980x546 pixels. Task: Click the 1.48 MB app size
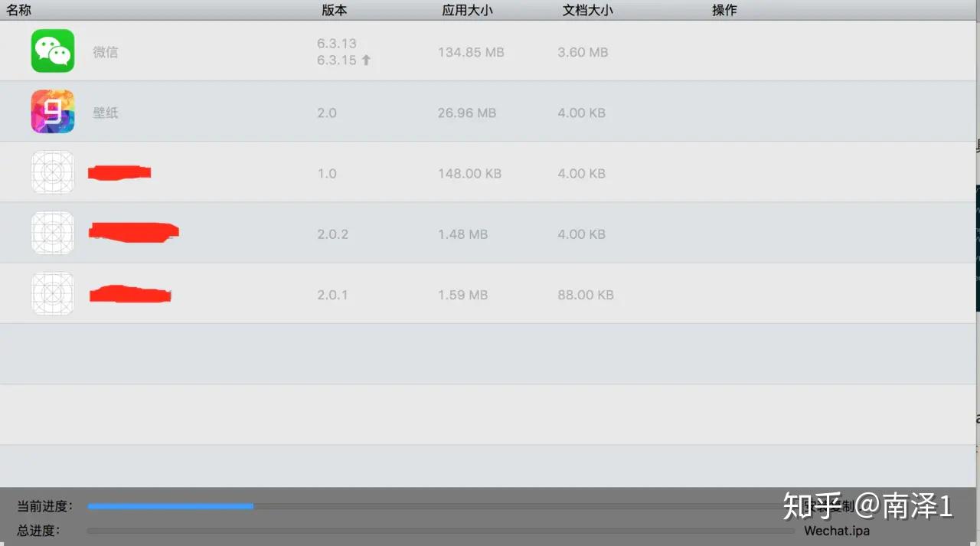[462, 234]
